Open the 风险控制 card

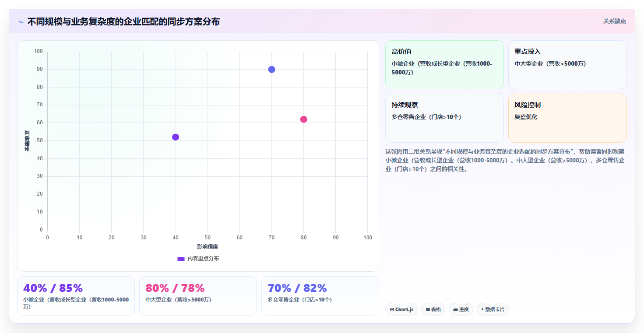click(567, 118)
